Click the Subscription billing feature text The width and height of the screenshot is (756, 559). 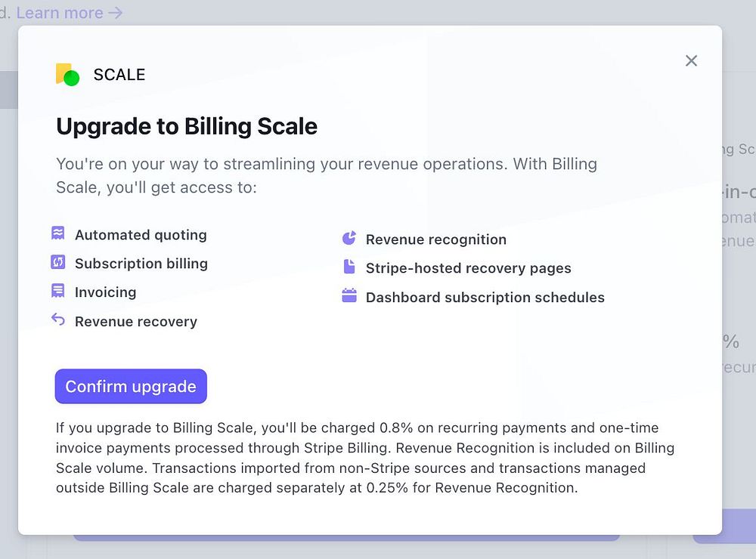(x=141, y=264)
